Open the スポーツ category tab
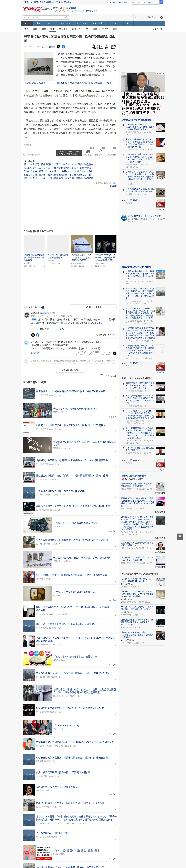Image resolution: width=186 pixels, height=868 pixels. (x=76, y=29)
